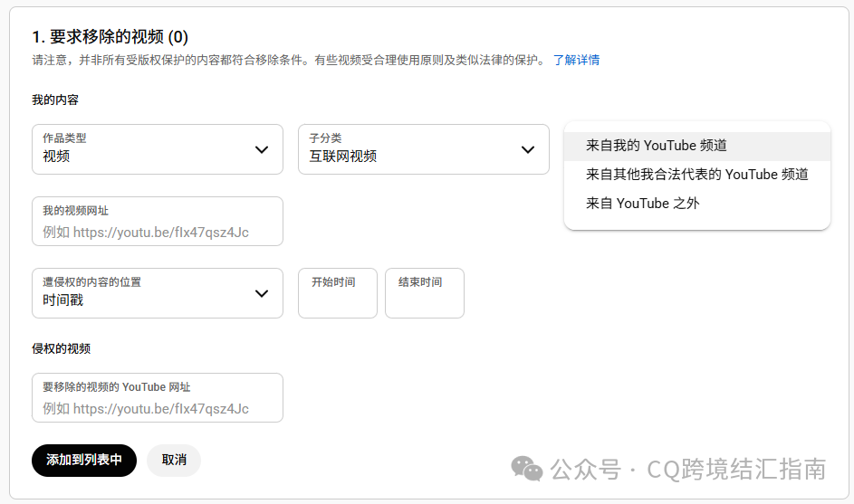Image resolution: width=854 pixels, height=504 pixels.
Task: Open the 遭侵权的内容的位置 dropdown showing 时间戳
Action: (x=158, y=293)
